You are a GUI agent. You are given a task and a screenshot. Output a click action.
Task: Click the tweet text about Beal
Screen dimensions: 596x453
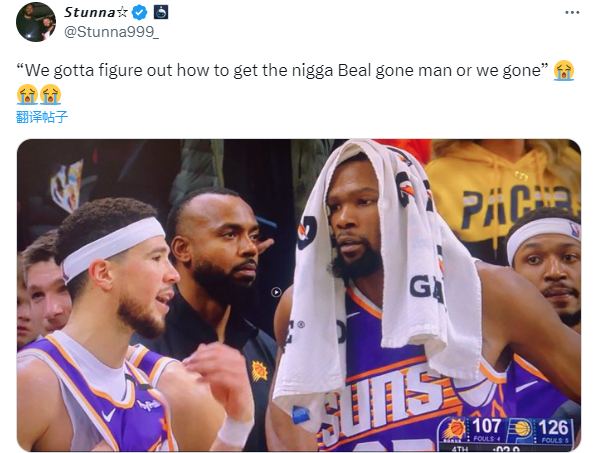click(282, 71)
